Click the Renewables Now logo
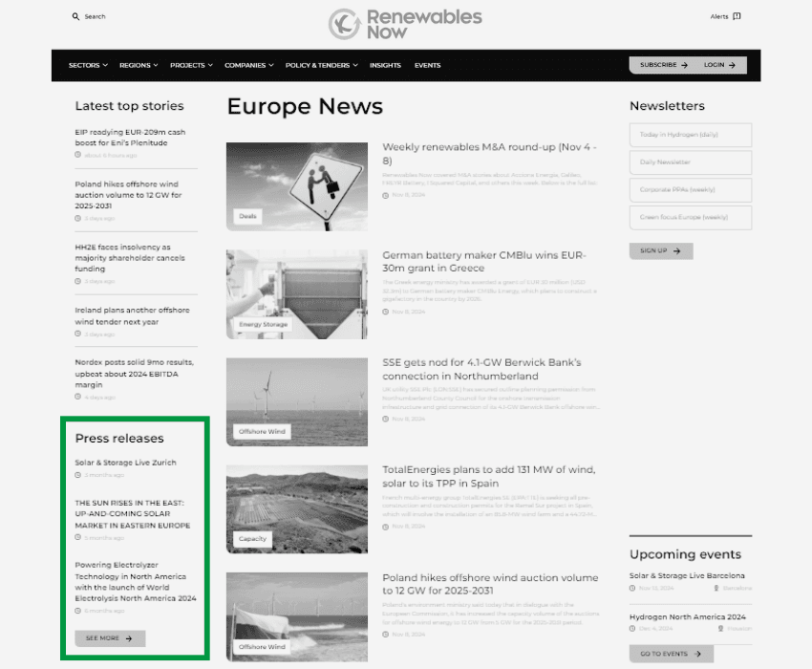 click(405, 24)
